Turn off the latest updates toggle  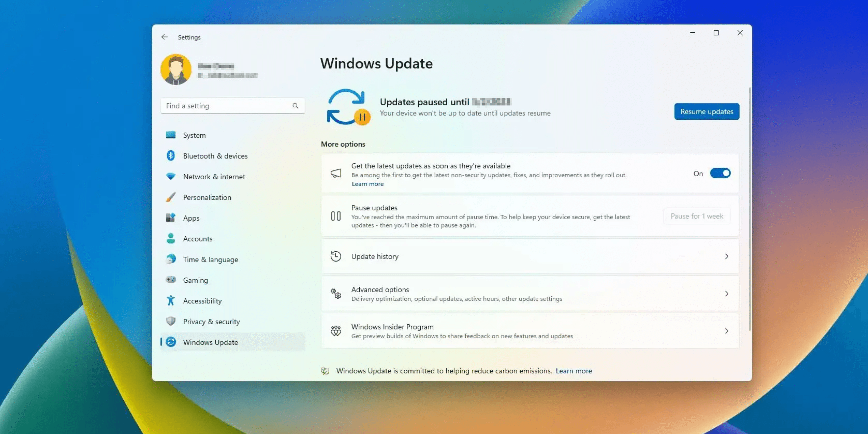(x=720, y=173)
